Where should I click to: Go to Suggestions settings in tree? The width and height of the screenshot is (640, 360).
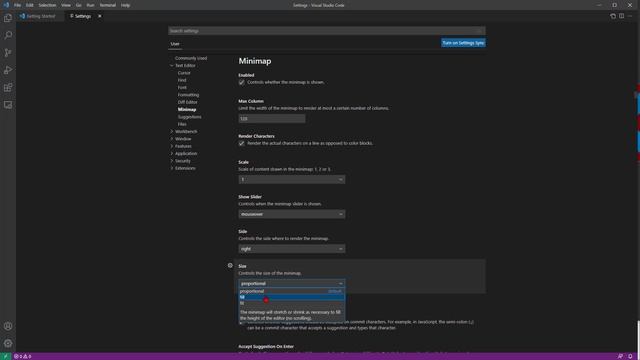190,117
